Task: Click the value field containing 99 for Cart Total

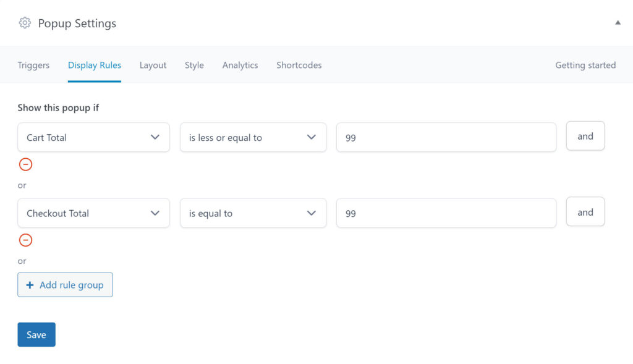Action: pos(446,137)
